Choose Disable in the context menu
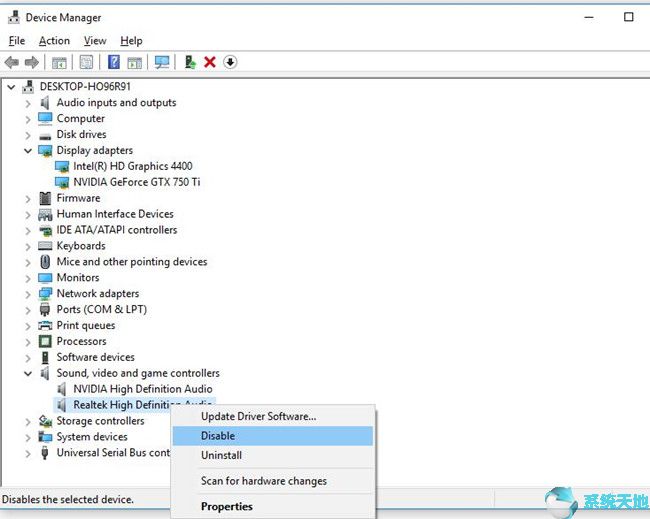Viewport: 650px width, 519px height. 218,436
